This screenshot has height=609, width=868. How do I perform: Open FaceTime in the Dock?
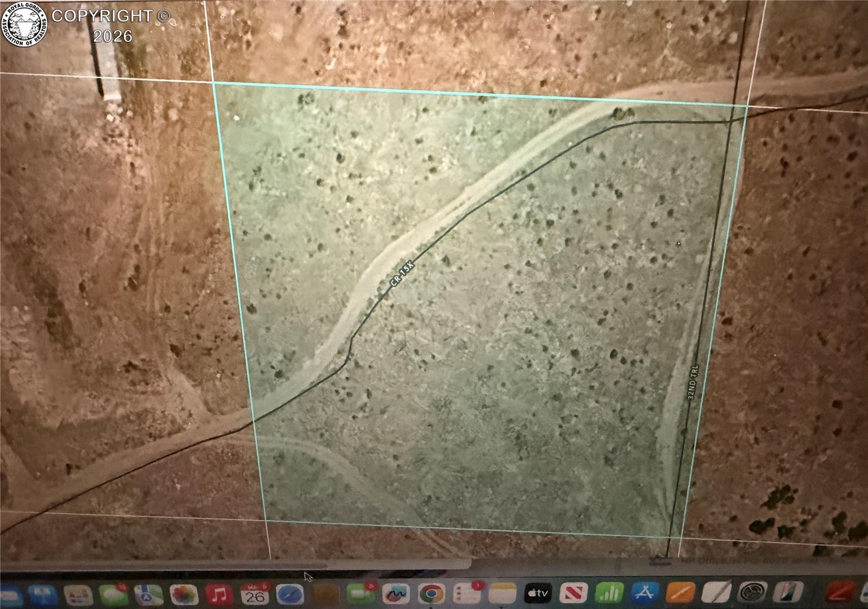tap(361, 594)
